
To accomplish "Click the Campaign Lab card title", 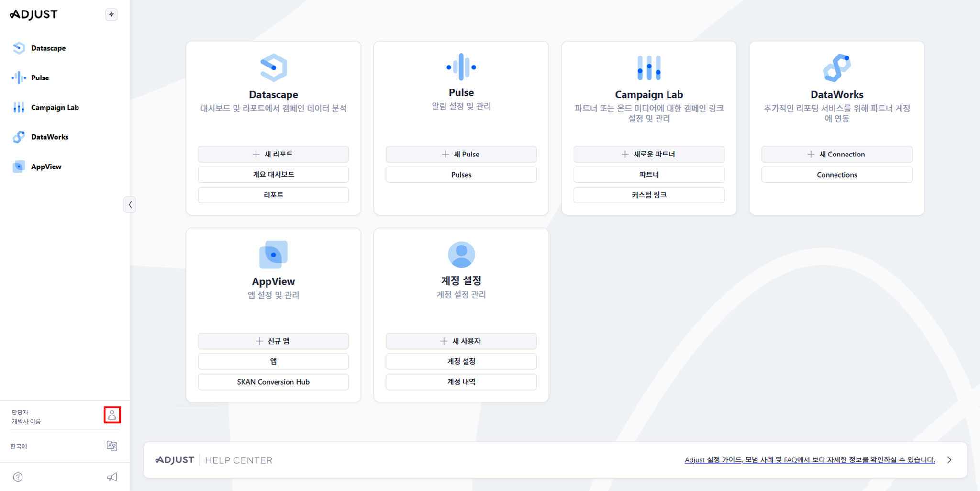I will coord(649,94).
